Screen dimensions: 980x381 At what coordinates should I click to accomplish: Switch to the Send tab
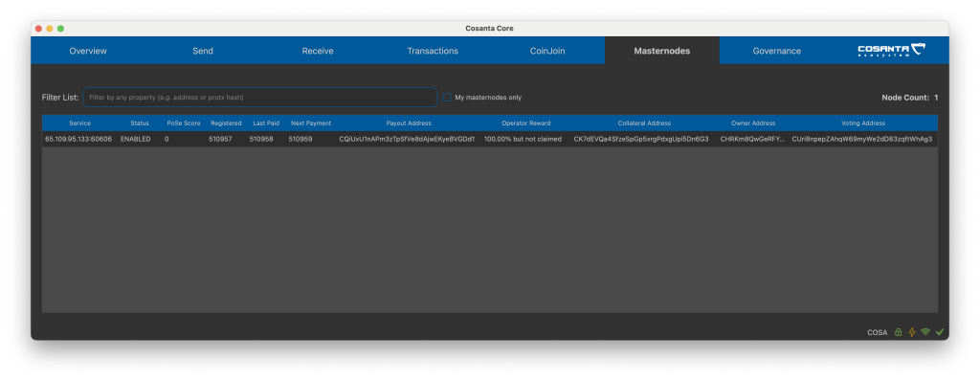click(203, 51)
